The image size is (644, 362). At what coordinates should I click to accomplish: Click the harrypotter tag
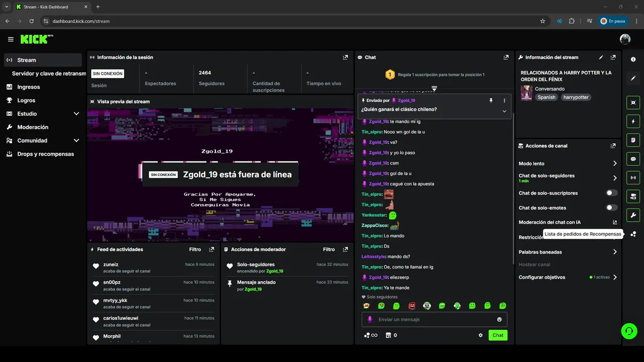[576, 98]
